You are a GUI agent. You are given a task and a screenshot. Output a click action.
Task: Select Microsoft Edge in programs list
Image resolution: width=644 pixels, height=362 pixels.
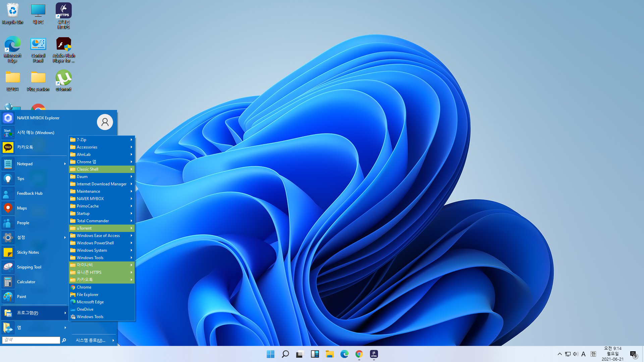[x=102, y=302]
